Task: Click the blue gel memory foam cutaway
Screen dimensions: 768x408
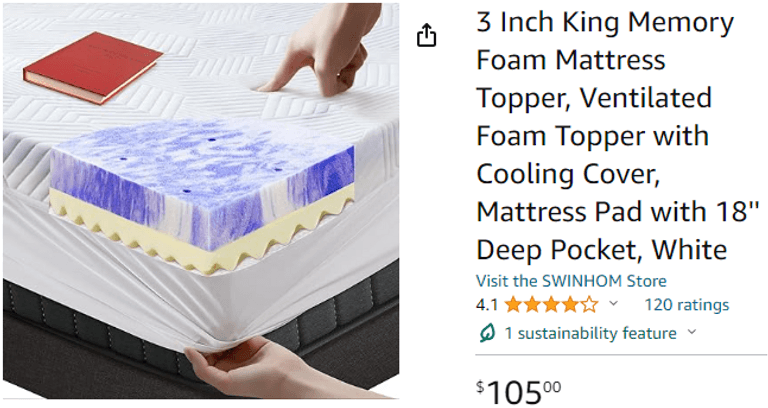Action: 202,179
